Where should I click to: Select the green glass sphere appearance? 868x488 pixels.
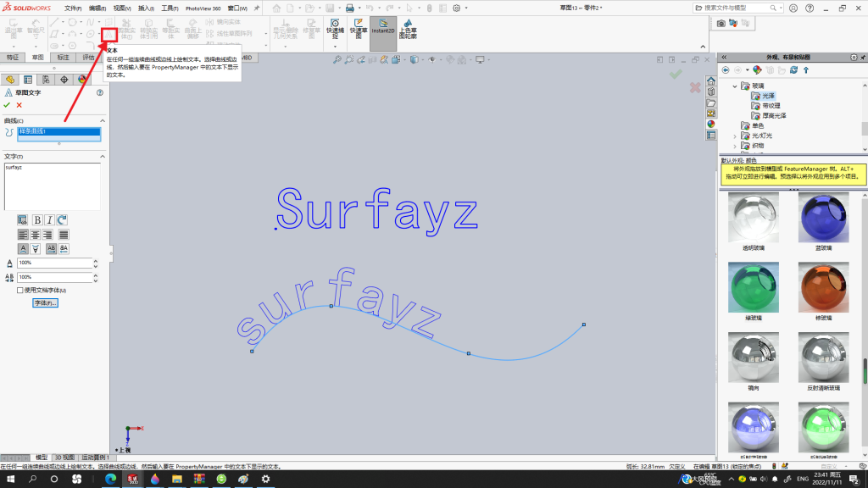point(753,287)
